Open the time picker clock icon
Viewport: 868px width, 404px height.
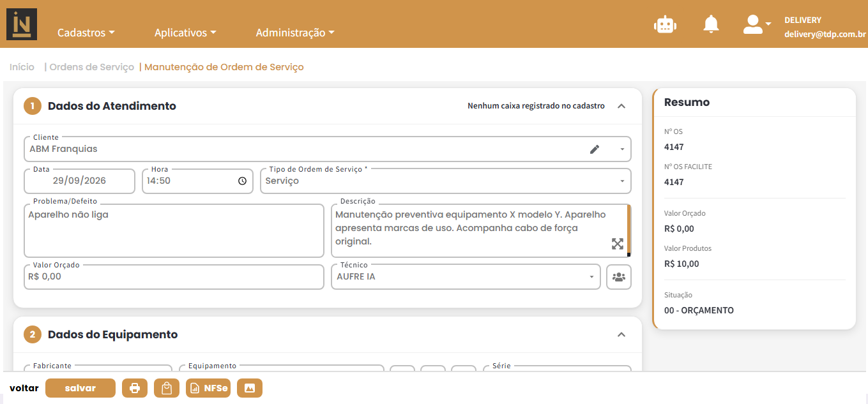(242, 181)
